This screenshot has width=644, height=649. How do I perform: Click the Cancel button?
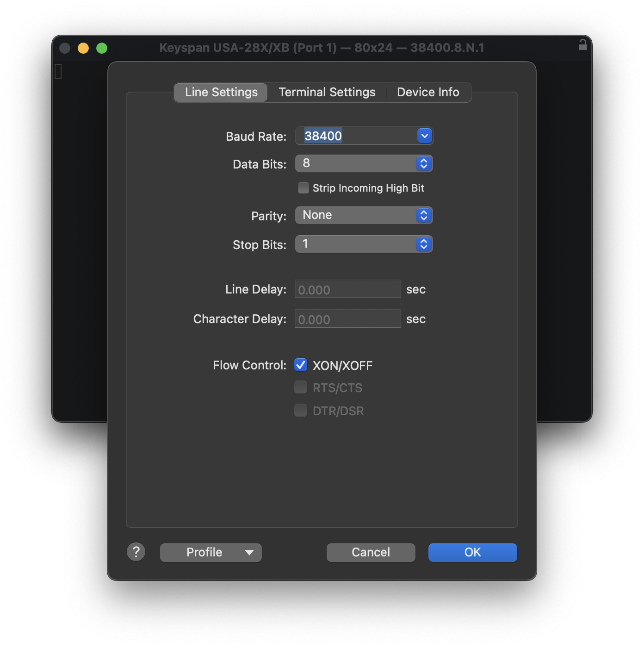coord(371,552)
